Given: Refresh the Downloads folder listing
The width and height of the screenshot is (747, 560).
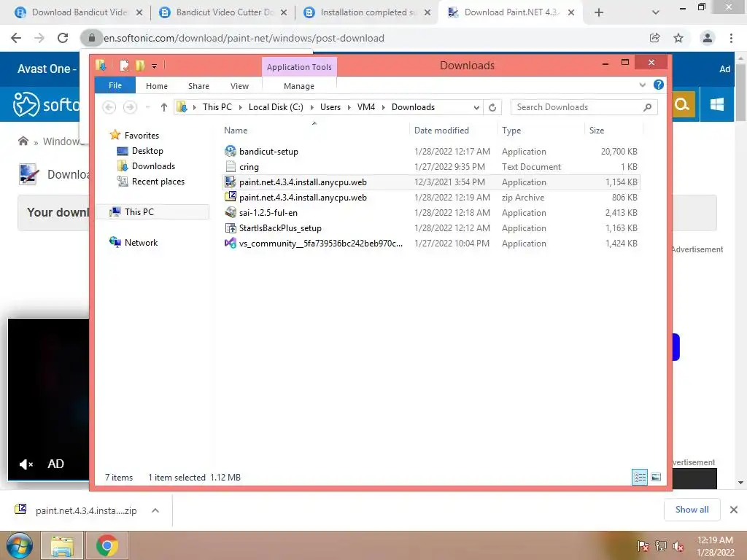Looking at the screenshot, I should (x=492, y=107).
